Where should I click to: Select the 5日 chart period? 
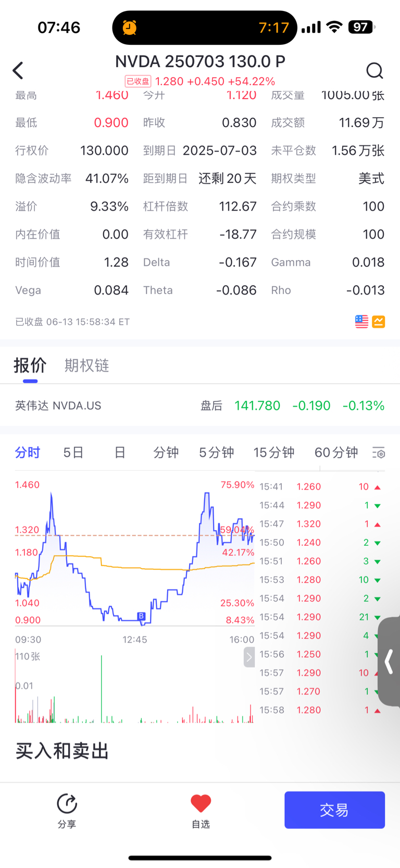tap(73, 453)
